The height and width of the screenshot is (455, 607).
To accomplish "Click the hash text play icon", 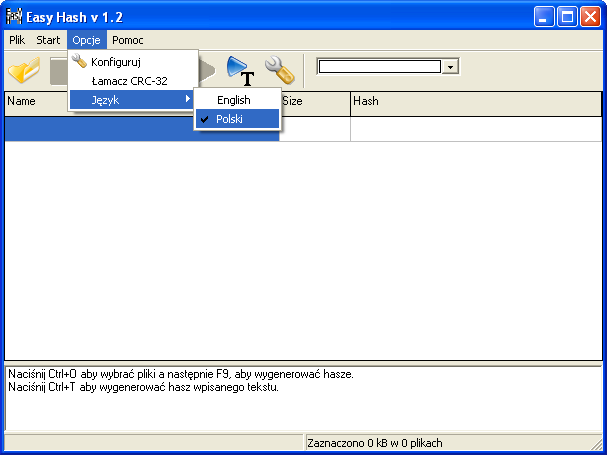I will click(240, 71).
